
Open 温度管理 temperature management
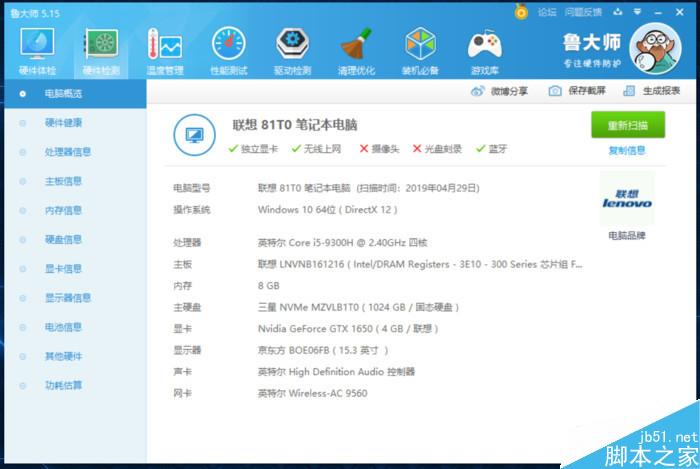point(165,51)
